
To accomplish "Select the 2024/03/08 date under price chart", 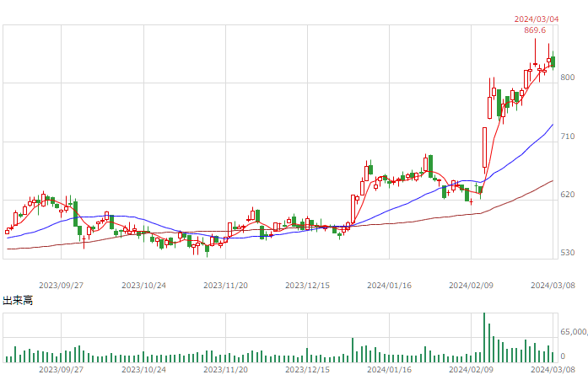I will click(553, 286).
